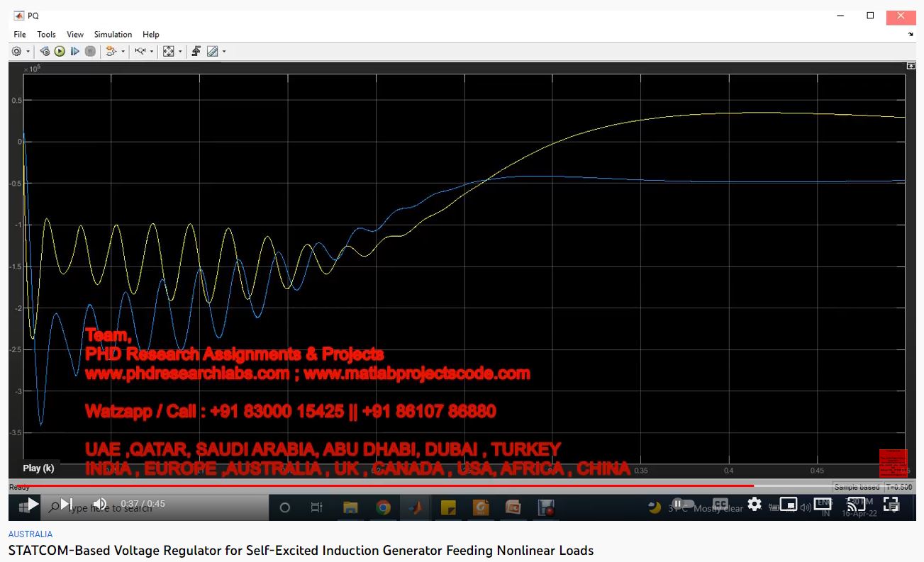
Task: Open the Triggers tool icon
Action: [x=196, y=52]
